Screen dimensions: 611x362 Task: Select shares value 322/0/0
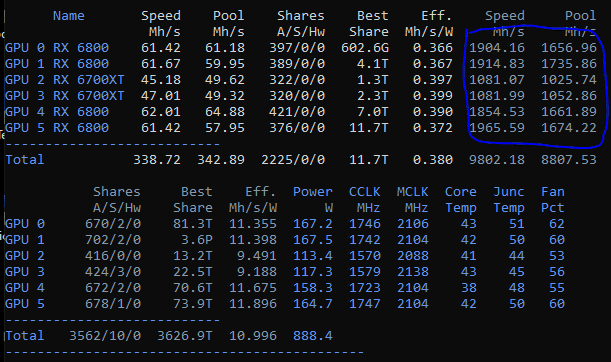click(x=297, y=80)
